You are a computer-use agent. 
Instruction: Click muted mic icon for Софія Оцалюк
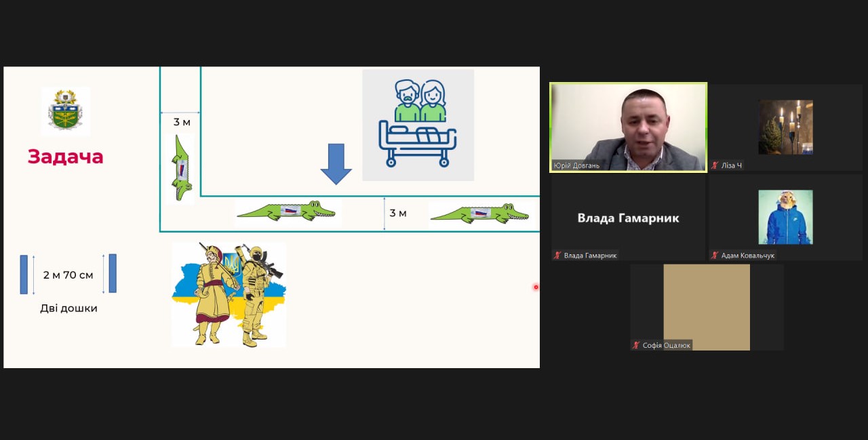[x=636, y=346]
